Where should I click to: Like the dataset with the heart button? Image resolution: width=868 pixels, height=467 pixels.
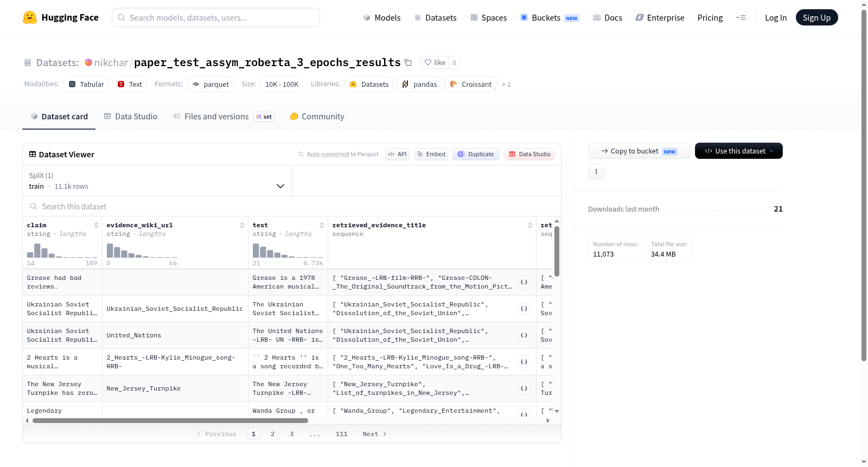coord(435,63)
